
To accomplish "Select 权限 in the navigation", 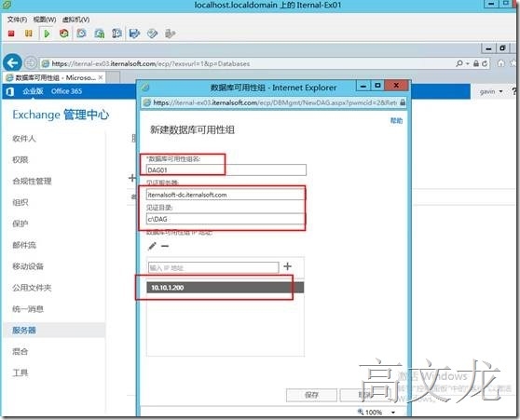I will [x=21, y=160].
